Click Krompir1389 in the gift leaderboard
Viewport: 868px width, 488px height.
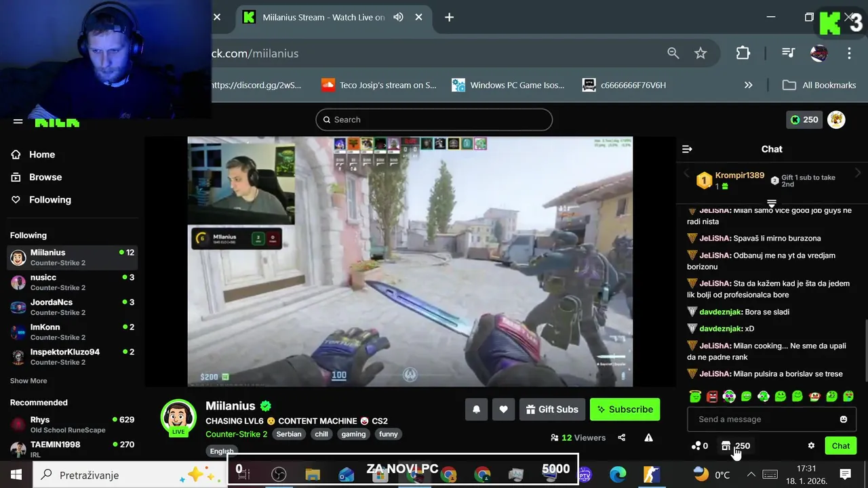coord(740,175)
